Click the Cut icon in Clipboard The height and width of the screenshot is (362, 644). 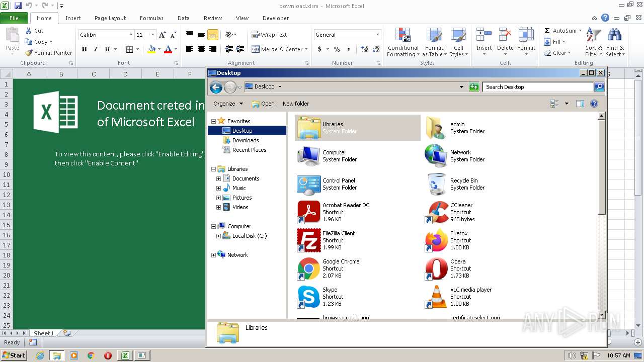tap(34, 31)
